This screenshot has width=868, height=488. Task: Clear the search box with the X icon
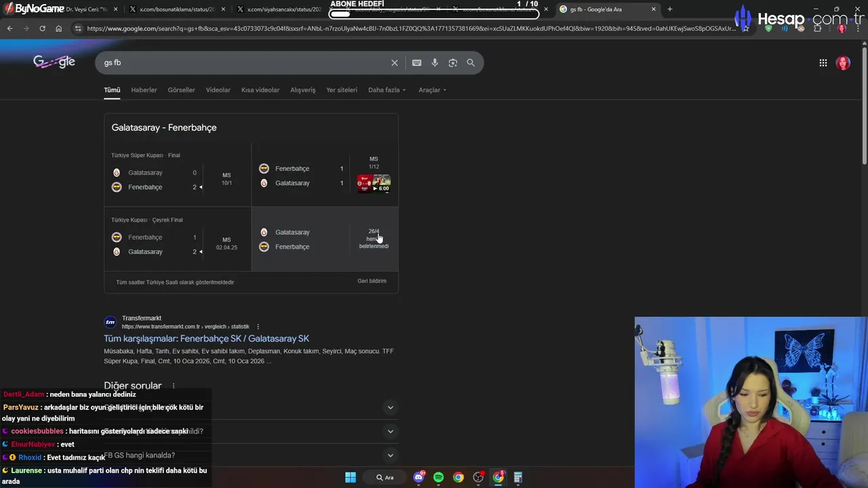coord(395,62)
